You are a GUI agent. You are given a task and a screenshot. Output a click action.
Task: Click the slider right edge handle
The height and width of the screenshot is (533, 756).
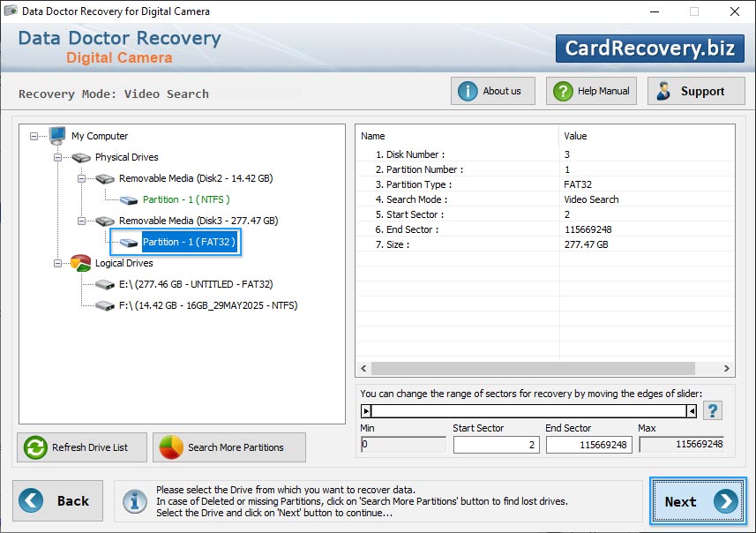(692, 411)
